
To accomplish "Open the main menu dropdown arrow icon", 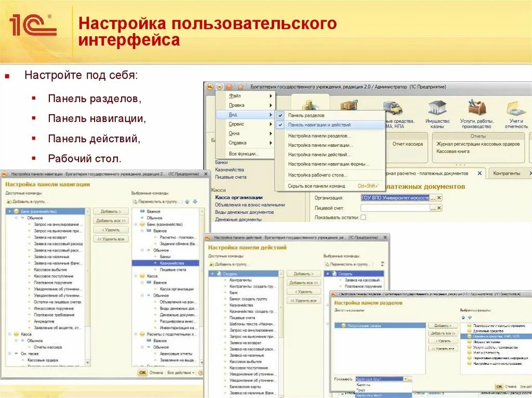I will pyautogui.click(x=220, y=87).
